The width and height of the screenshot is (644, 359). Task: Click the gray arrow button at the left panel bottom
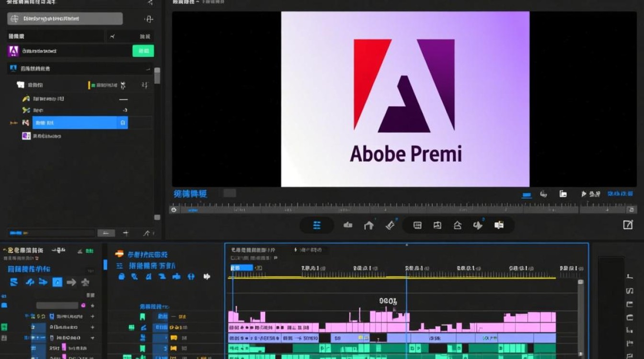pos(106,233)
